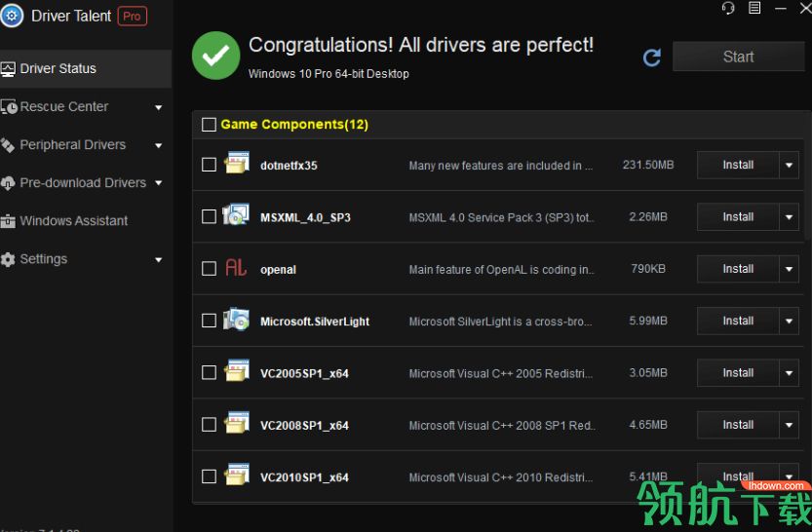Click the VC2010SP1_x64 package icon

point(237,475)
